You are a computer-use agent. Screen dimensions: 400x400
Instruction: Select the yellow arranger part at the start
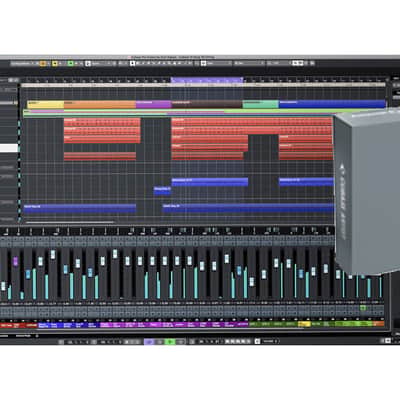pyautogui.click(x=46, y=105)
